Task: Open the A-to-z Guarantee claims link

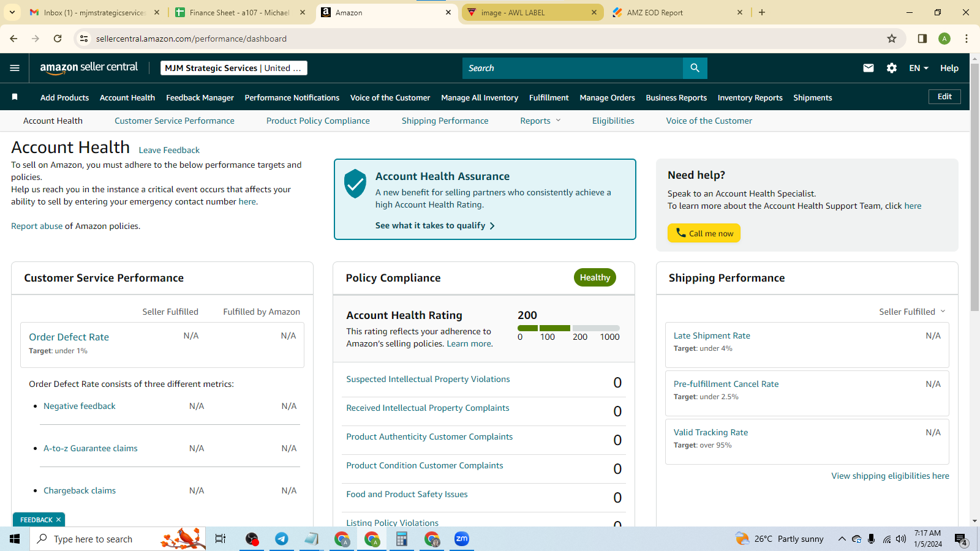Action: click(x=91, y=448)
